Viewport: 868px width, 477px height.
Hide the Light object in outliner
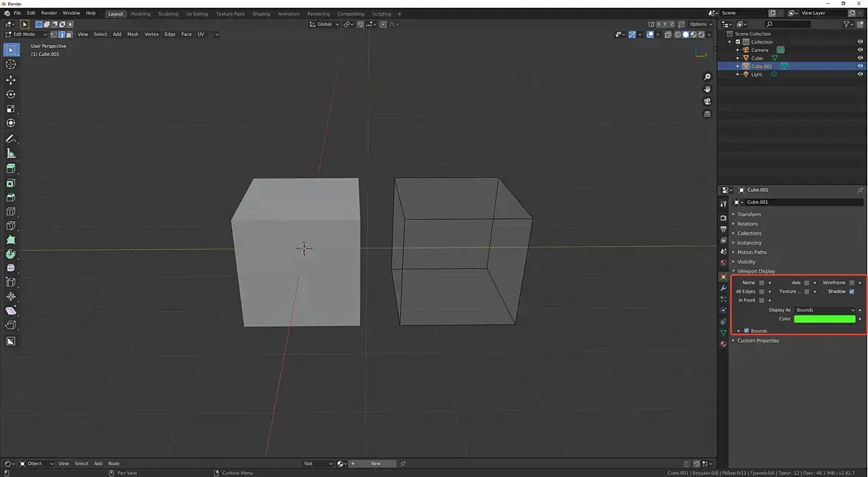click(x=860, y=74)
